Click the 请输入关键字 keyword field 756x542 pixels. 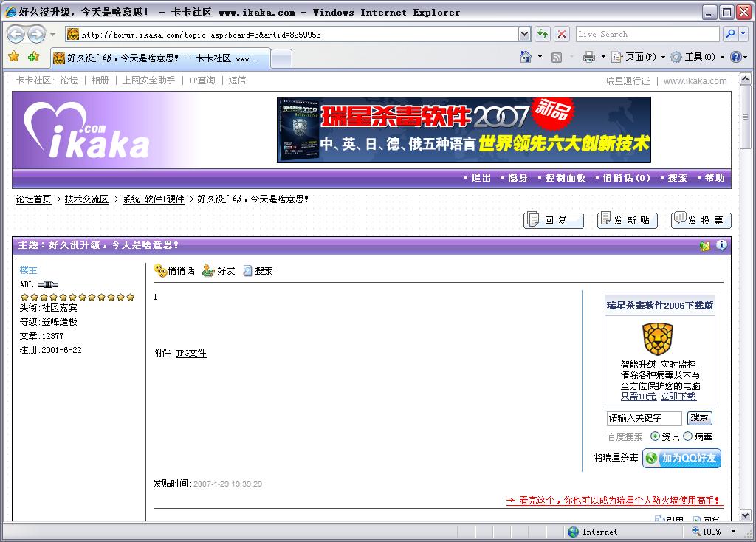644,418
